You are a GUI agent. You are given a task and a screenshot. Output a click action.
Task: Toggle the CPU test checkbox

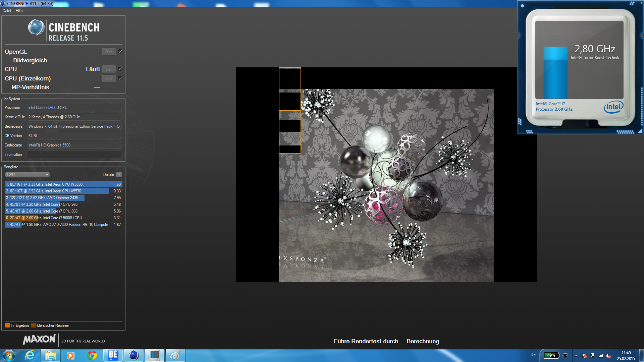[x=120, y=69]
